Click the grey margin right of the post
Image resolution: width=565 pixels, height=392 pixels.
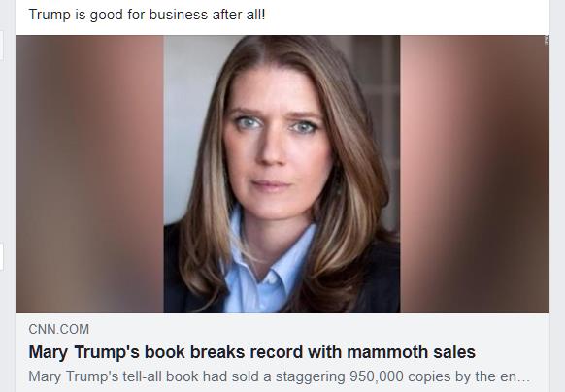(558, 196)
